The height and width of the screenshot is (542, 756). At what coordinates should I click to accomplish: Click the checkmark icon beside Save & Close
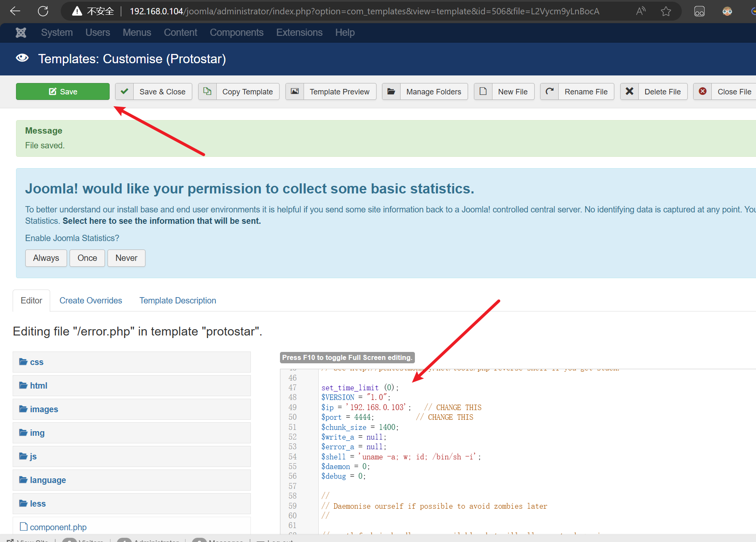tap(124, 91)
